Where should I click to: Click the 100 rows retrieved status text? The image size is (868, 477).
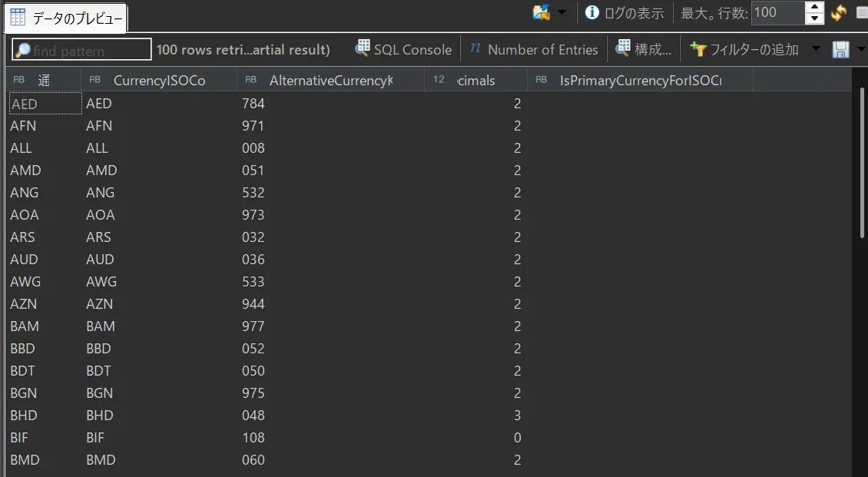coord(243,49)
